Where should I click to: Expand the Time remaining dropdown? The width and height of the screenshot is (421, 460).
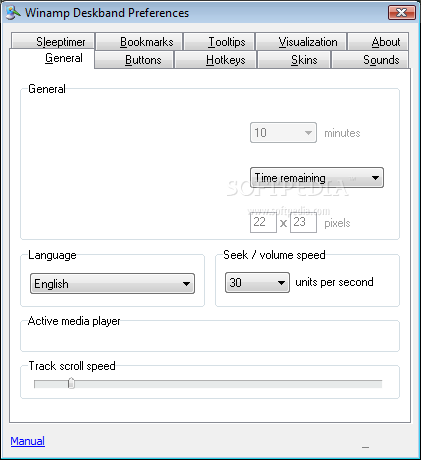click(317, 178)
